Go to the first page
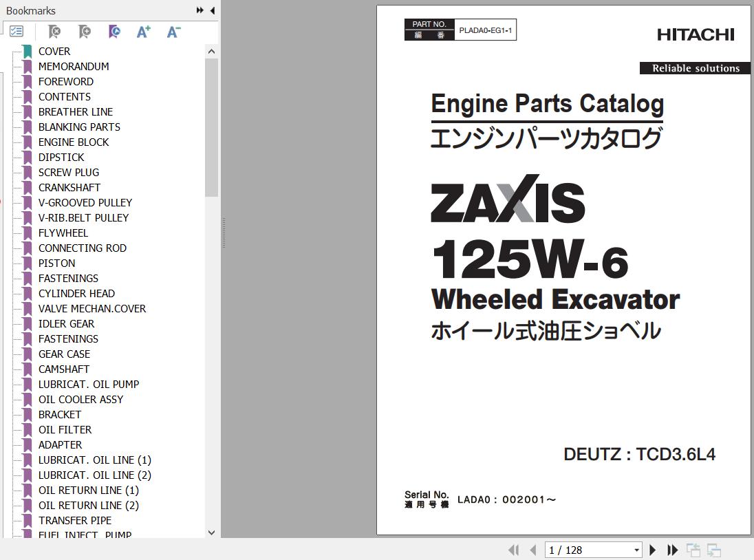The width and height of the screenshot is (754, 560). tap(514, 550)
